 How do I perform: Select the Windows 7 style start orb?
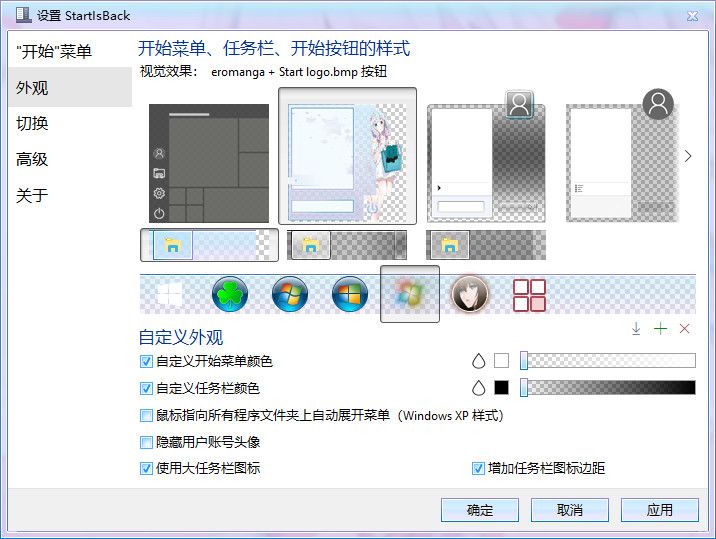[290, 294]
